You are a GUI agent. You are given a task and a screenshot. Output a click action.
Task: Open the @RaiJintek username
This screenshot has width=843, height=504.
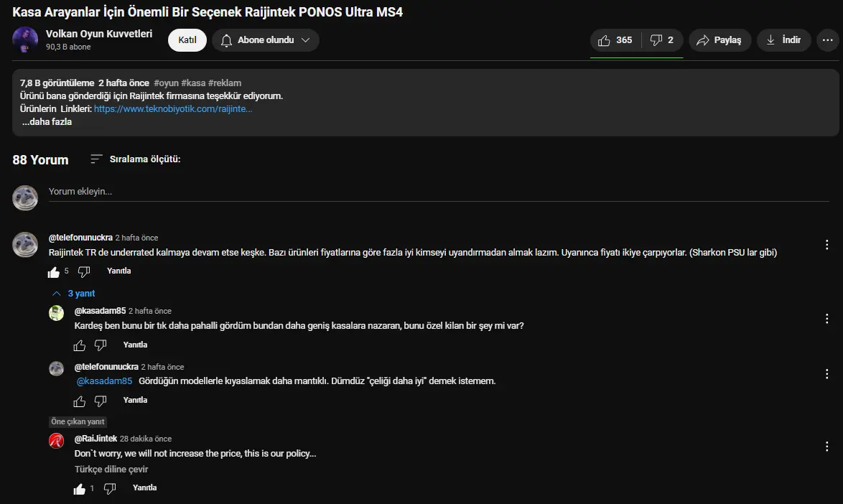(96, 439)
